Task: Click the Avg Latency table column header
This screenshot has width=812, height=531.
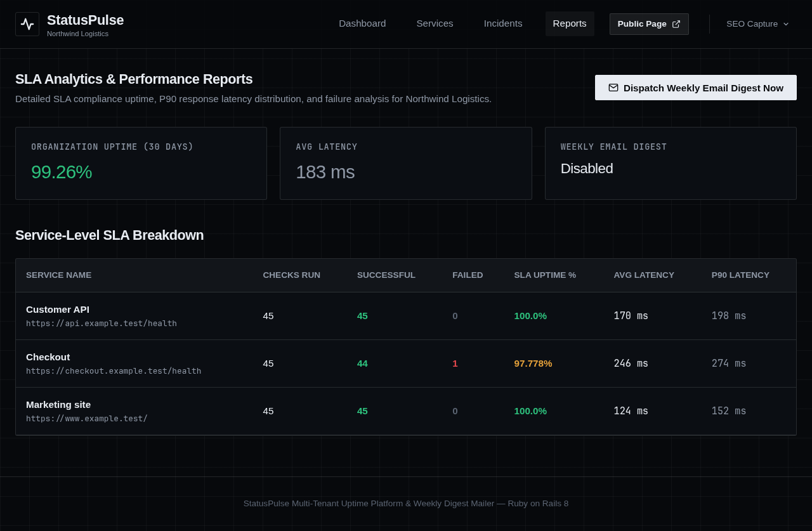Action: click(x=644, y=275)
